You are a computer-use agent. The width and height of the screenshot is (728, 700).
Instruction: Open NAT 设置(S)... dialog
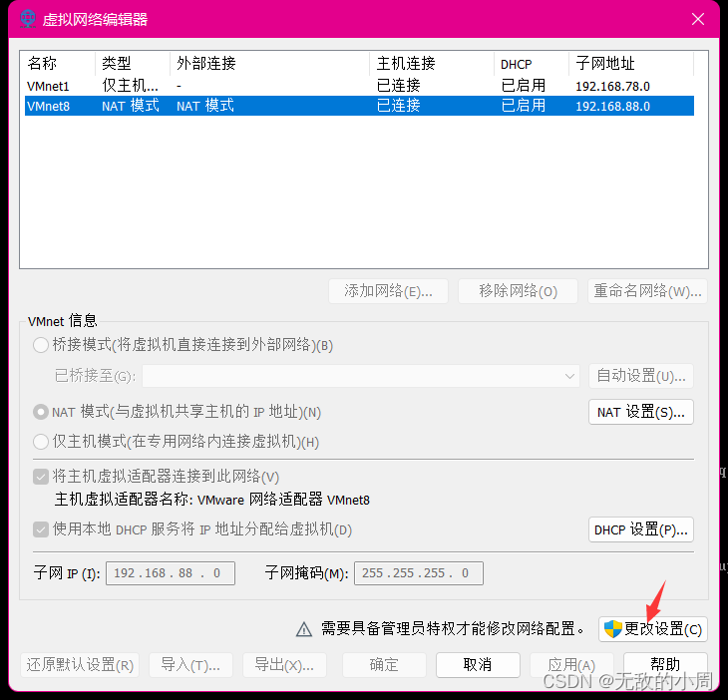[640, 412]
